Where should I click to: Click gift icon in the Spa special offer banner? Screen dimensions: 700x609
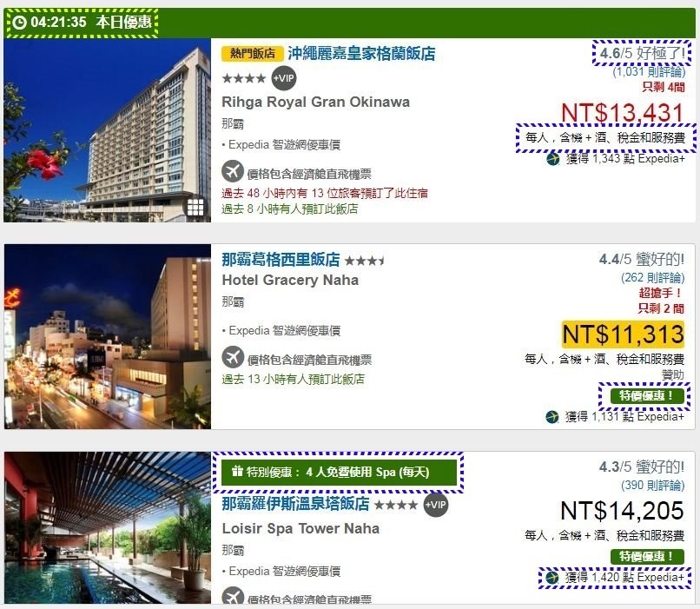(237, 471)
